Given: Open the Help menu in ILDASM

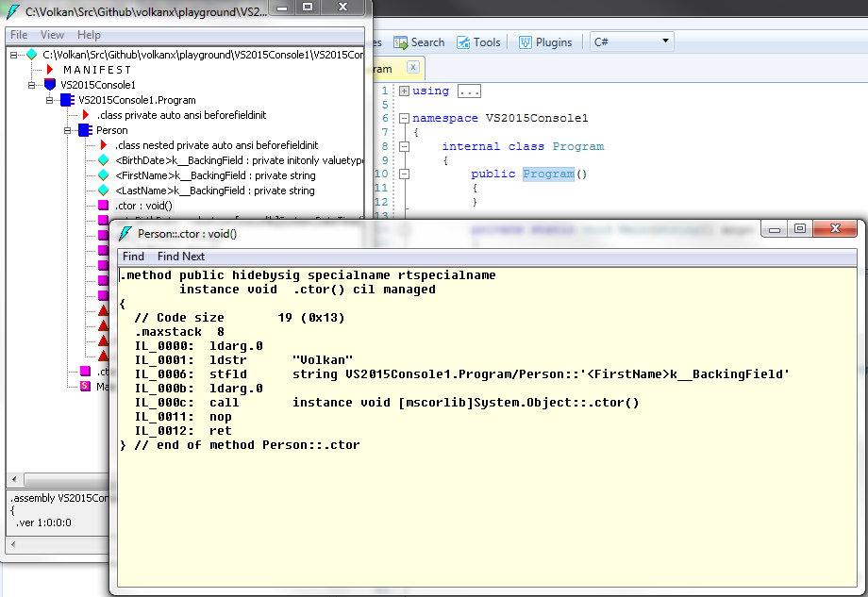Looking at the screenshot, I should 89,35.
